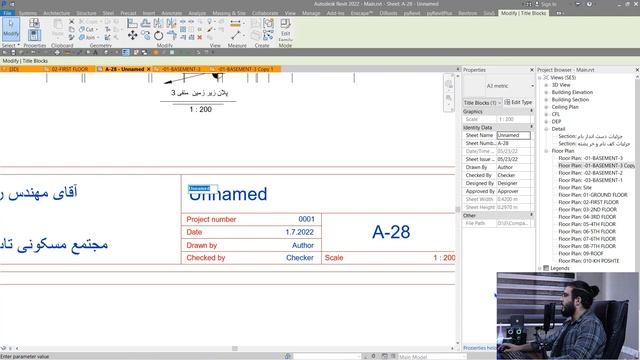Collapse the Graphics properties section
Screen dimensions: 640x360
point(531,111)
